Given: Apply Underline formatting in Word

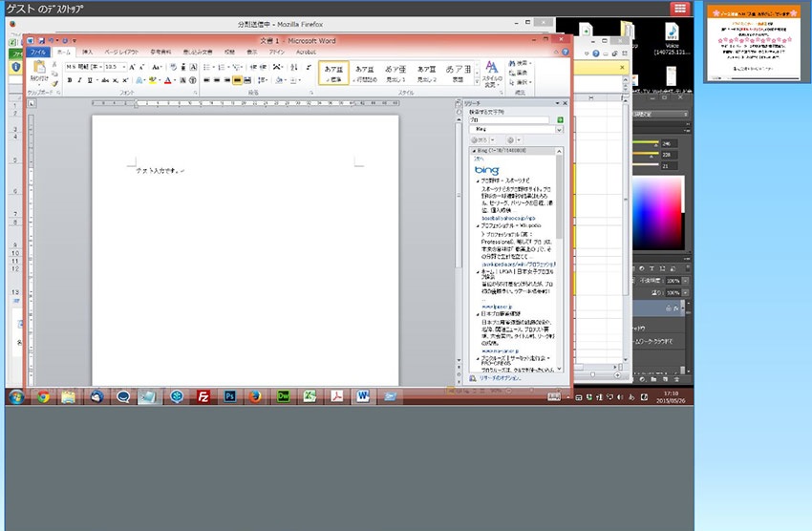Looking at the screenshot, I should coord(90,80).
